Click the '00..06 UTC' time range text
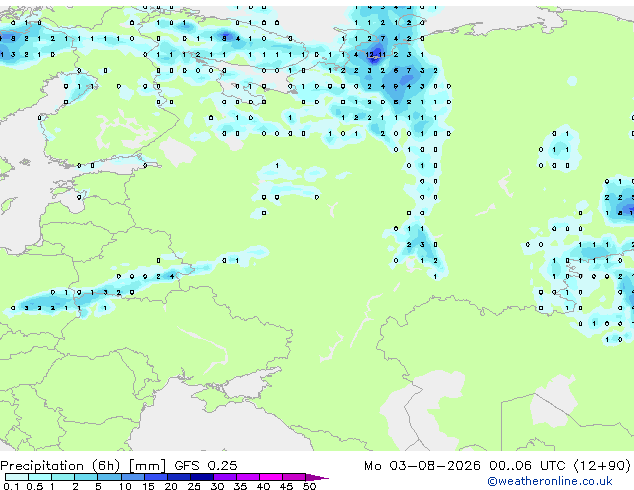Viewport: 634px width, 490px height. pos(527,466)
